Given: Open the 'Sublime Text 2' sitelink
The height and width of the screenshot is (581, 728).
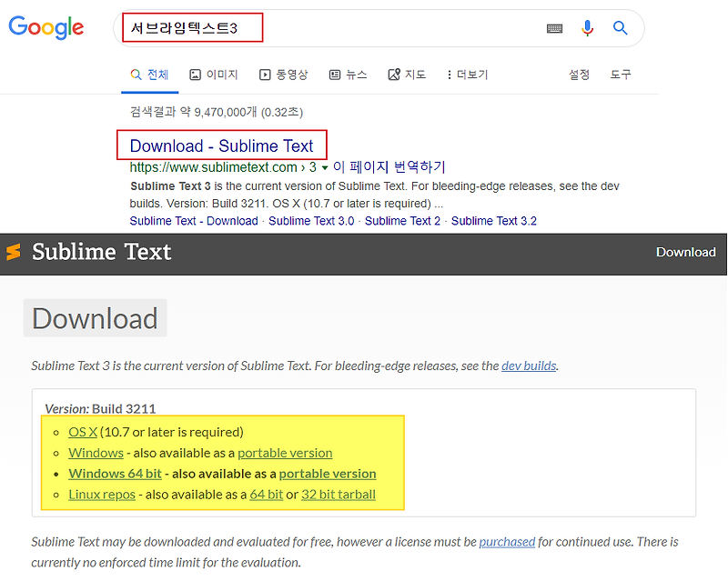Looking at the screenshot, I should pos(402,221).
